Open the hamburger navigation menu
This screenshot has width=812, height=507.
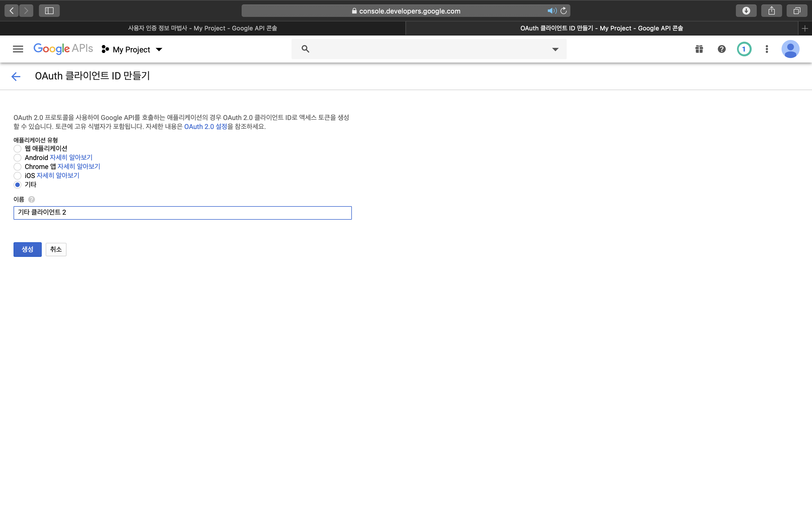(x=18, y=49)
